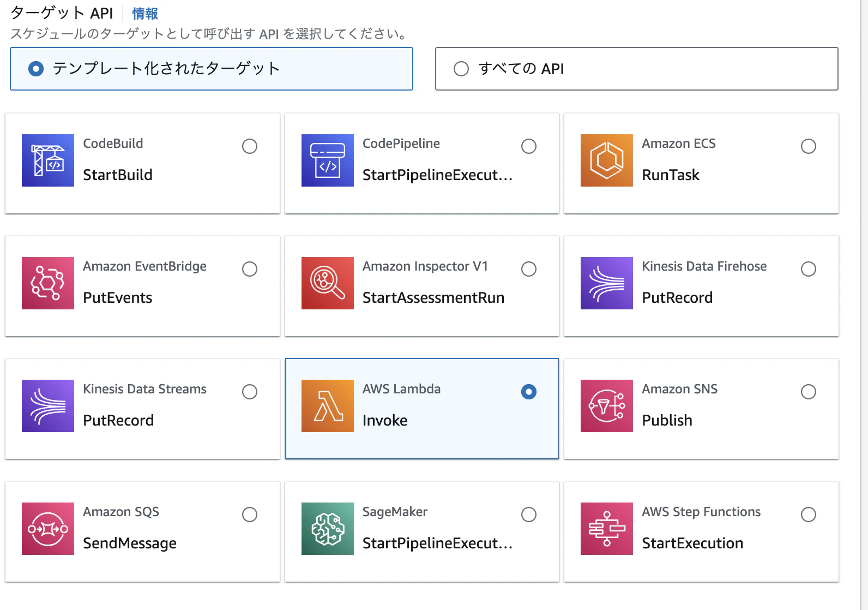The width and height of the screenshot is (868, 610).
Task: Choose the Kinesis Data Streams radio button
Action: [250, 392]
